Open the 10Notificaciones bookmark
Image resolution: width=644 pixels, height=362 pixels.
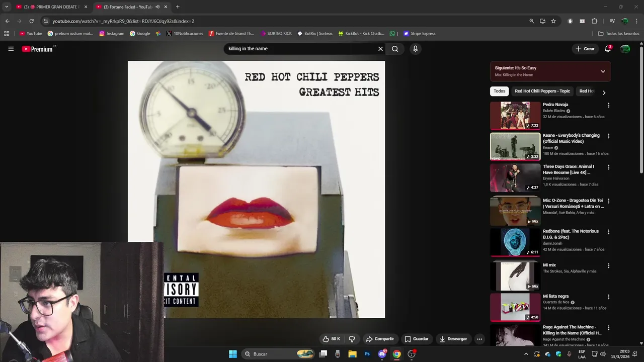click(185, 34)
